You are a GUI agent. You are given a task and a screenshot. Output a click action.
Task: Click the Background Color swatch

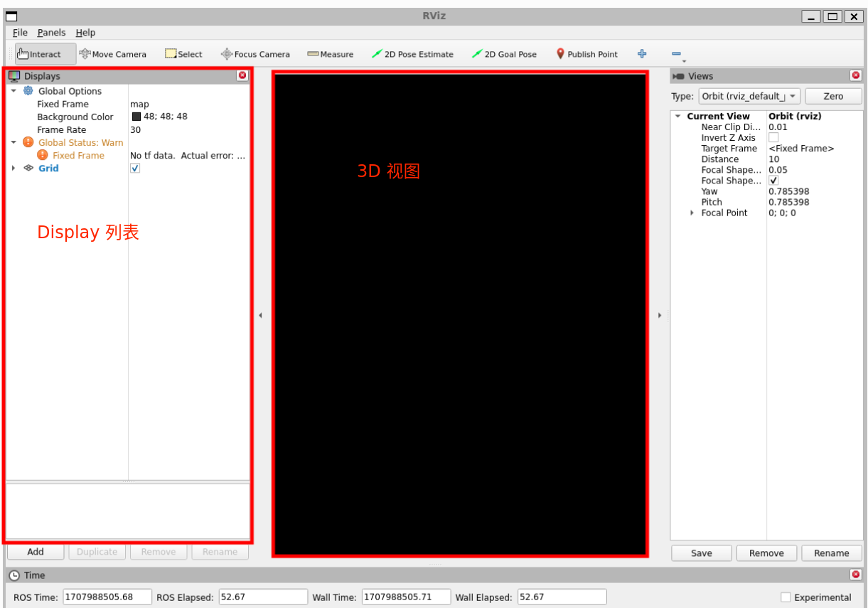(136, 117)
